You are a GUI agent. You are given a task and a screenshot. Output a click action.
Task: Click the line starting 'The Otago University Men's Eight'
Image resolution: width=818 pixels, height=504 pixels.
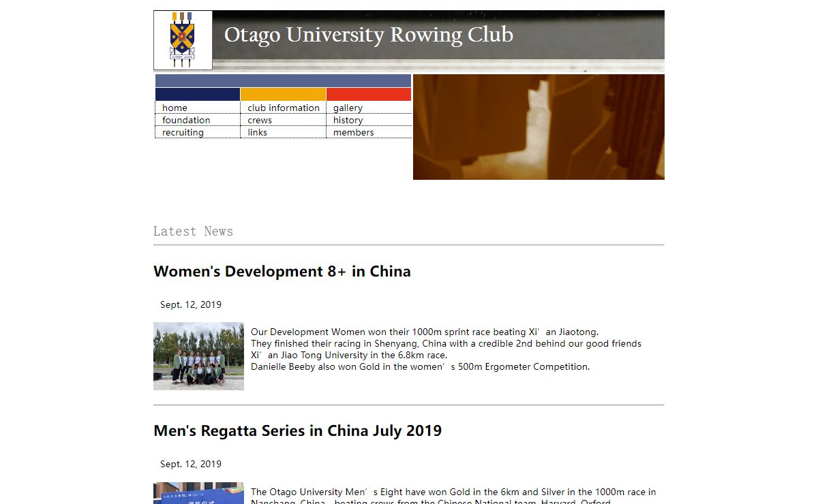pos(453,491)
